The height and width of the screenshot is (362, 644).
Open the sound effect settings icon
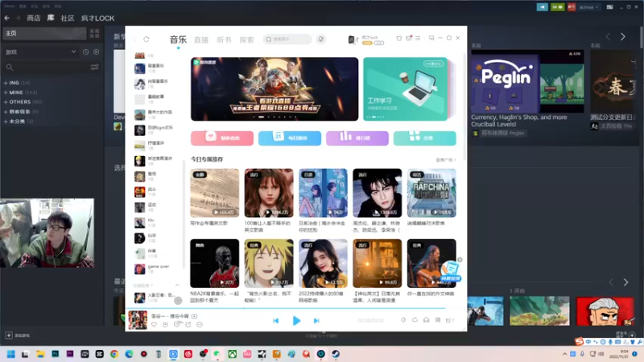[403, 319]
